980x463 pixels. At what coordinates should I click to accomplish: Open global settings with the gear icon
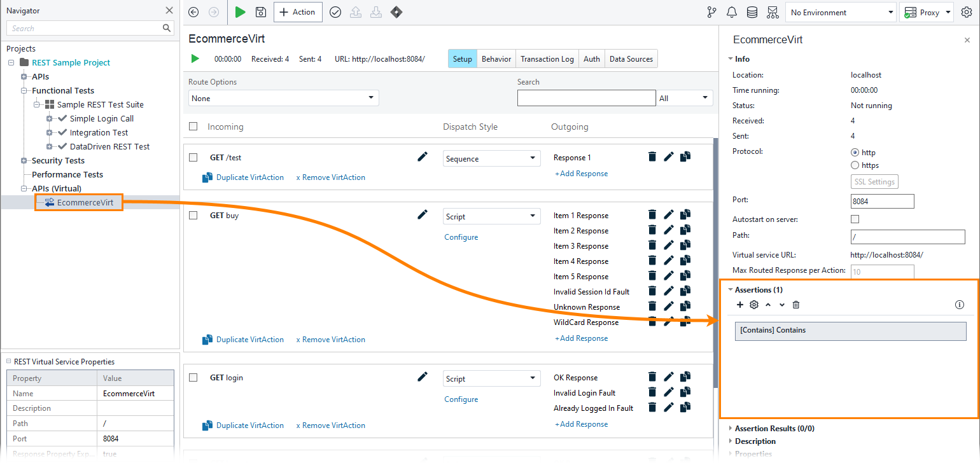(967, 12)
